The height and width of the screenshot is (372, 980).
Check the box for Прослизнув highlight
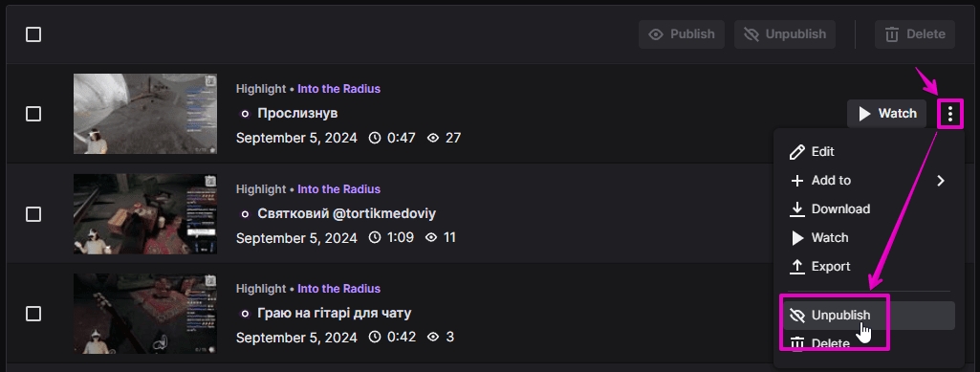point(33,114)
